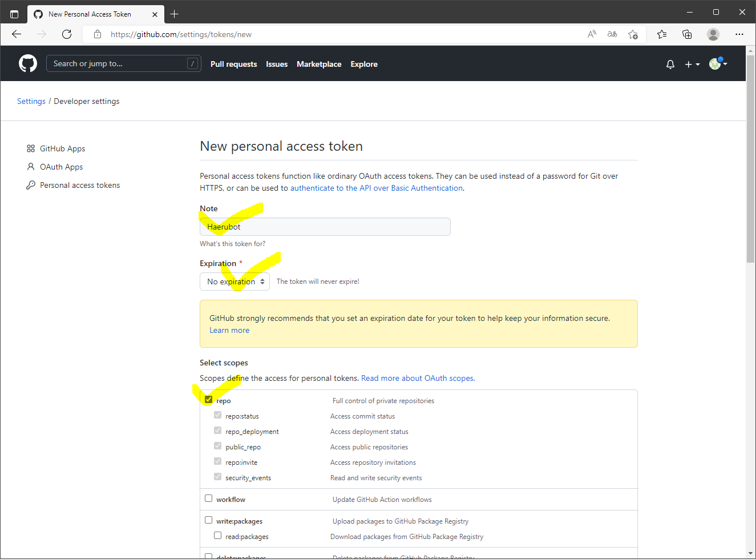756x559 pixels.
Task: Click scrollbar down arrow
Action: click(x=750, y=553)
